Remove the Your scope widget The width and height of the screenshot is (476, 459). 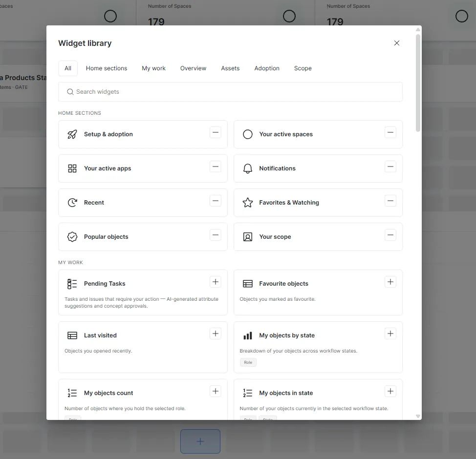390,235
